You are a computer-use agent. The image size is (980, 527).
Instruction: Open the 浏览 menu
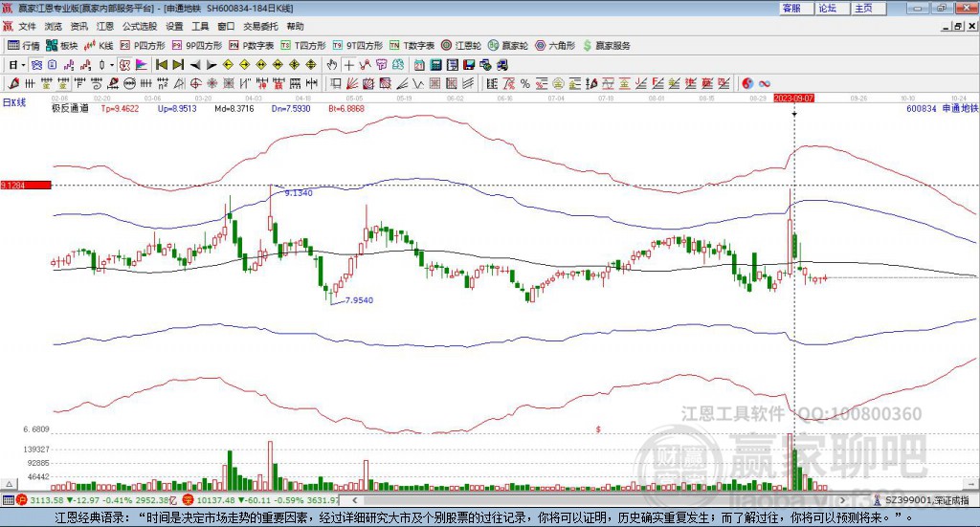point(54,26)
